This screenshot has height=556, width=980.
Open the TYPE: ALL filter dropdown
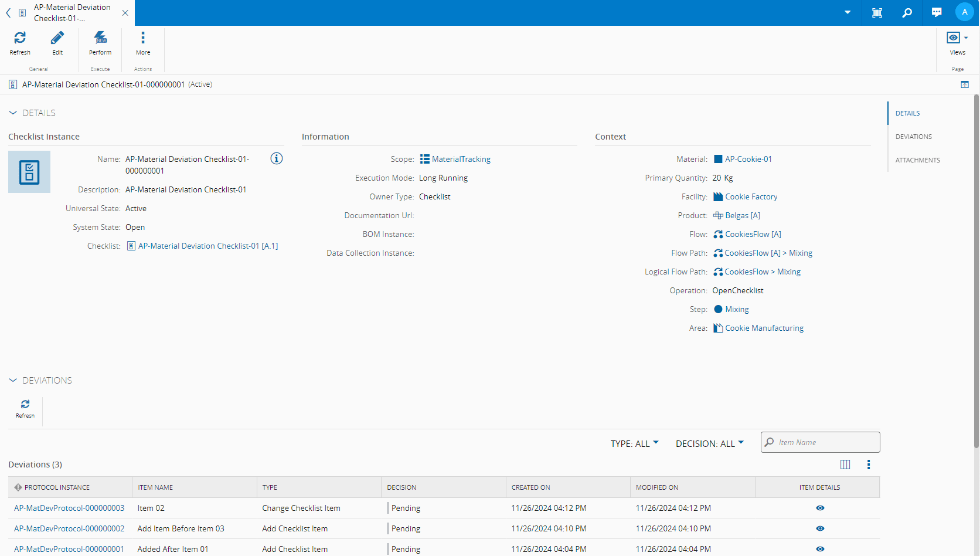634,444
